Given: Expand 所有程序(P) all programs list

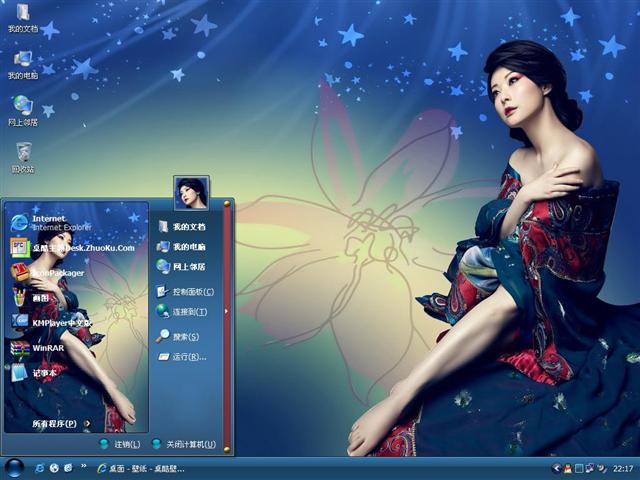Looking at the screenshot, I should (x=61, y=424).
